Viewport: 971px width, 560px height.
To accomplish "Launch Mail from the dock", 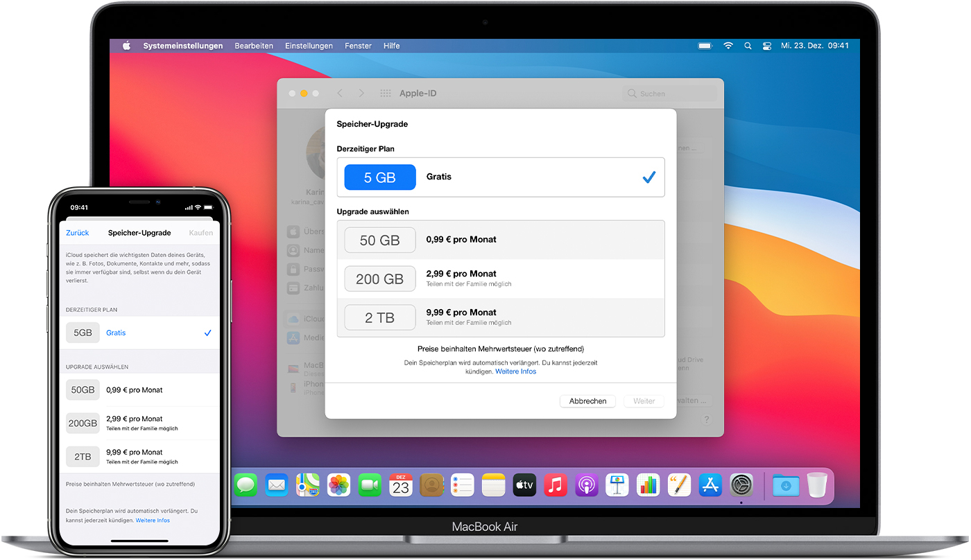I will click(277, 484).
